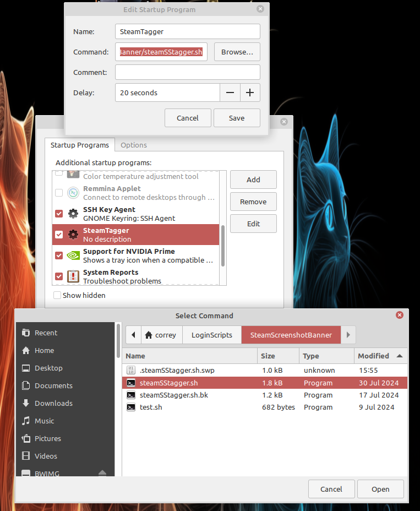Eject the BWIMG volume

click(102, 473)
